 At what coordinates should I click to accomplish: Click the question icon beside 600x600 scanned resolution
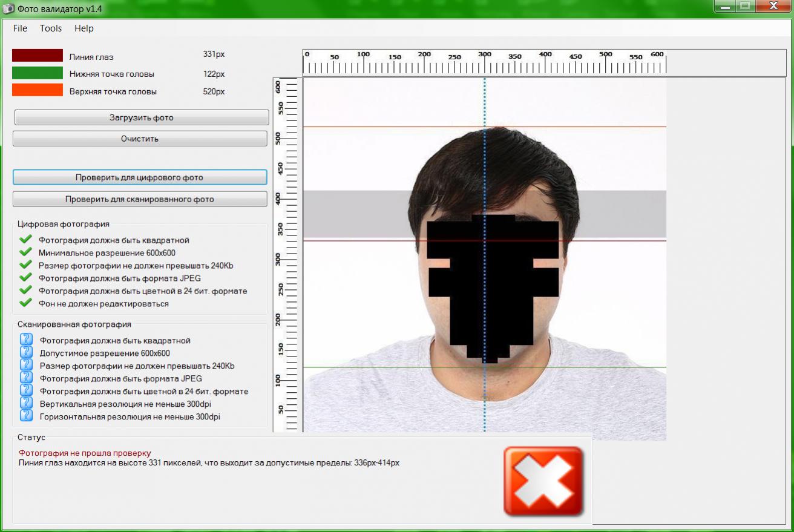pyautogui.click(x=26, y=353)
